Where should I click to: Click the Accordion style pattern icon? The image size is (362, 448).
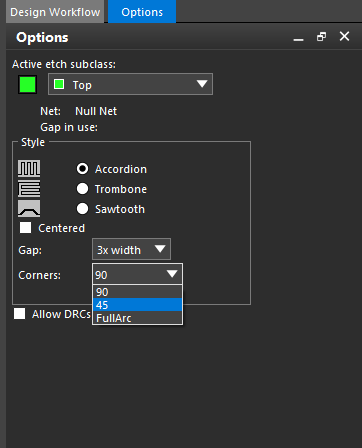click(29, 168)
